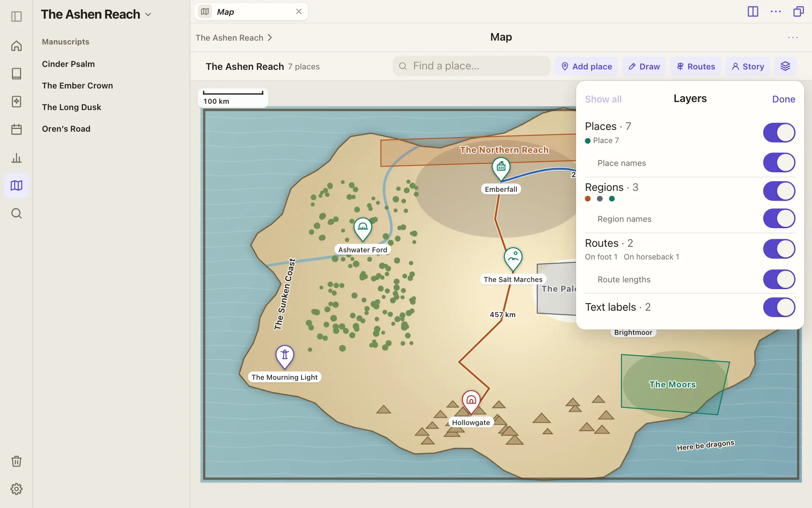812x508 pixels.
Task: Open the manuscripts book icon
Action: point(16,74)
